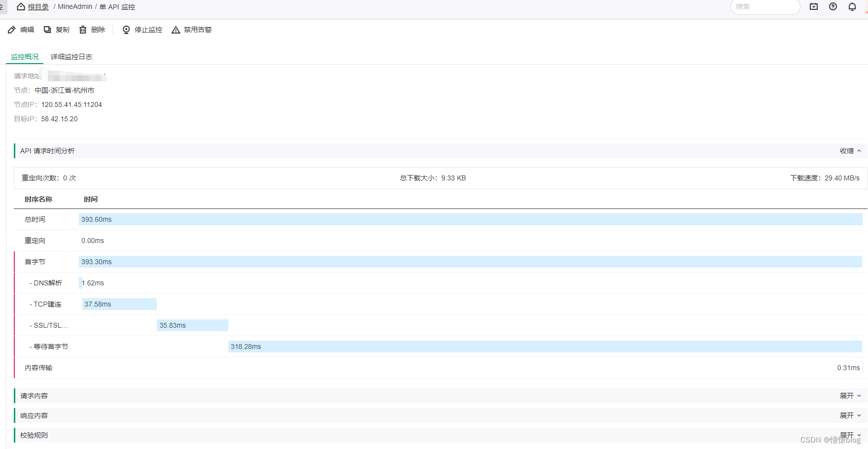
Task: Click the 请求内容 section title
Action: click(34, 396)
